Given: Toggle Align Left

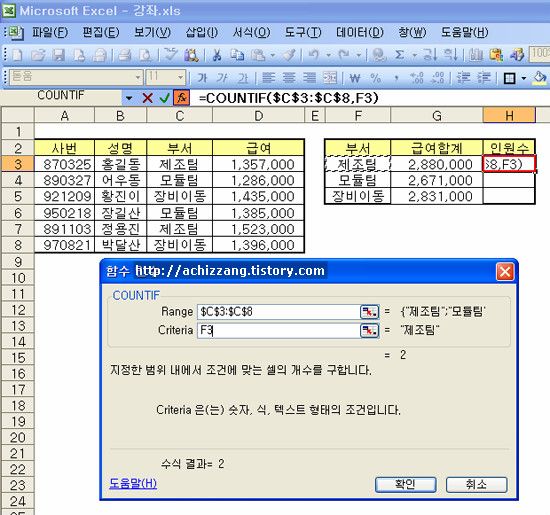Looking at the screenshot, I should [269, 78].
